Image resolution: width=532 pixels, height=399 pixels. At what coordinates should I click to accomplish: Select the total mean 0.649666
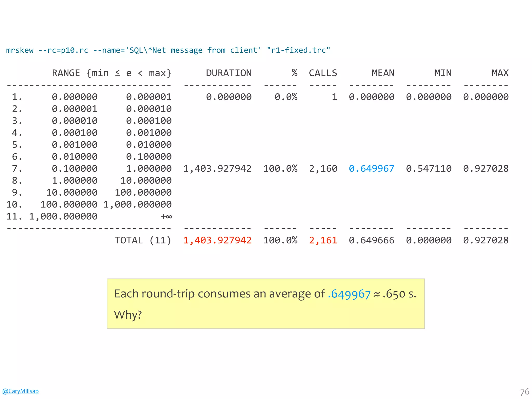[371, 240]
